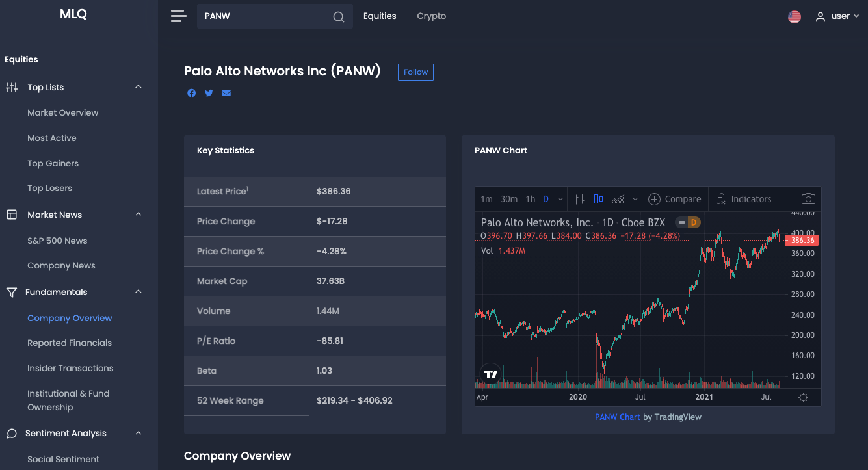Click the Follow button for PANW
The image size is (868, 470).
point(415,72)
